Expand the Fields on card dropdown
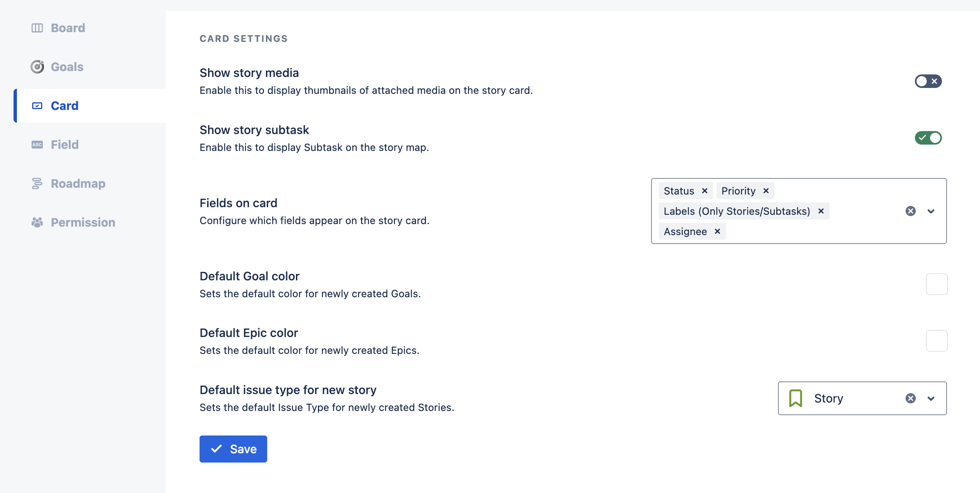The width and height of the screenshot is (980, 493). click(931, 211)
